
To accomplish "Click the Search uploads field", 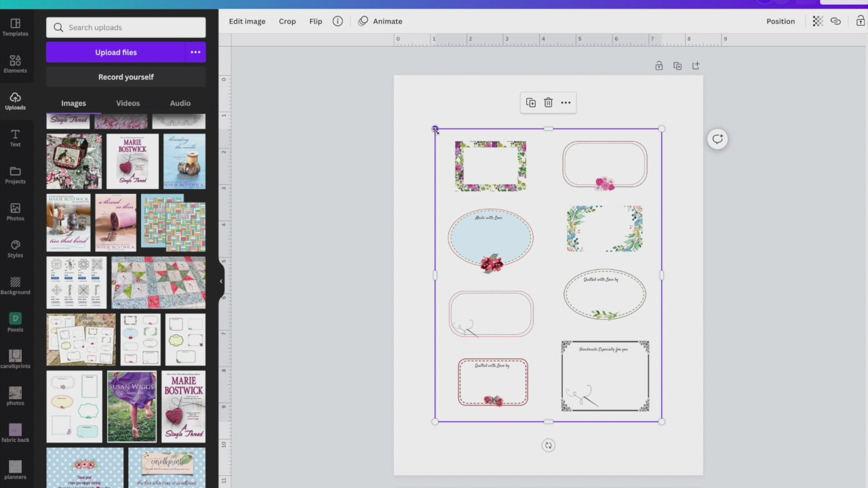I will click(126, 27).
